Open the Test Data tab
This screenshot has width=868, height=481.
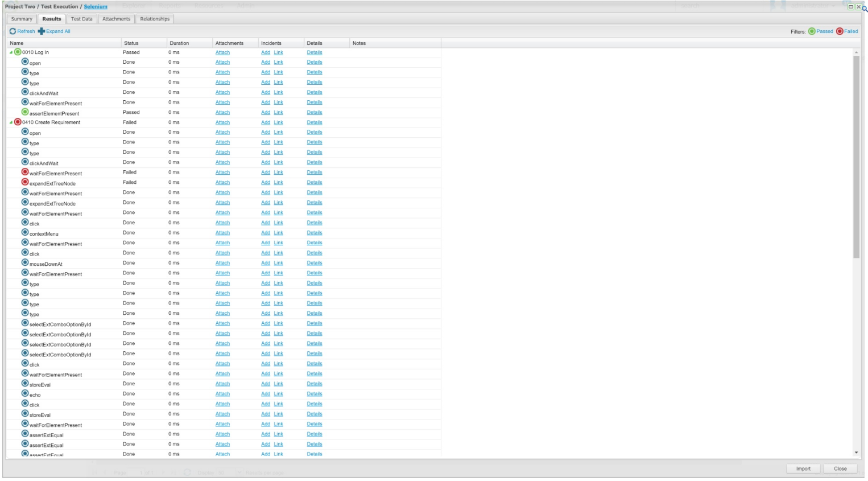point(81,19)
